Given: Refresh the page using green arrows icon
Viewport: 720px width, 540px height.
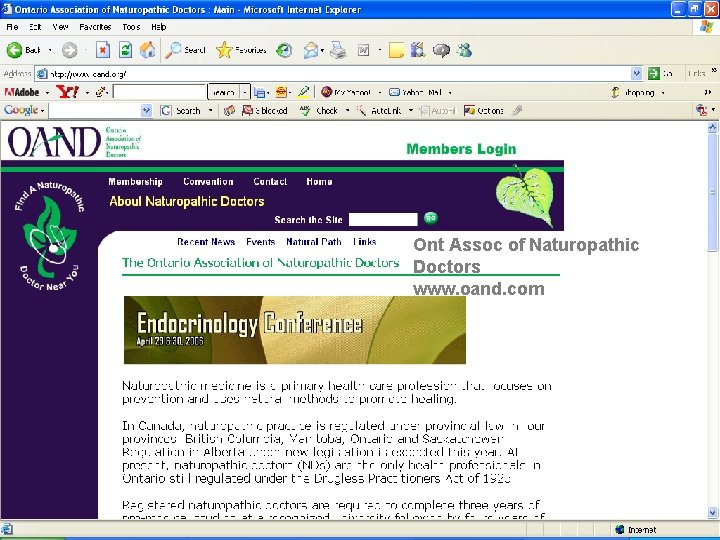Looking at the screenshot, I should pyautogui.click(x=125, y=50).
